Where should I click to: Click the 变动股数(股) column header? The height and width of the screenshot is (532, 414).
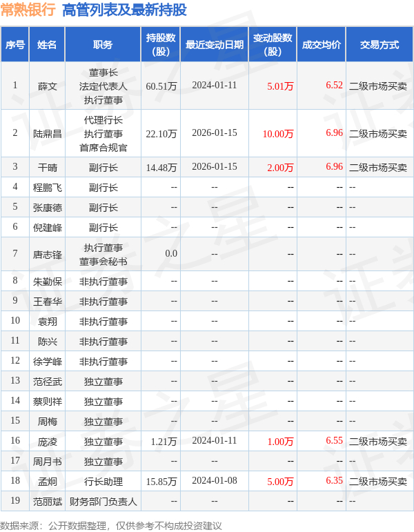(273, 44)
